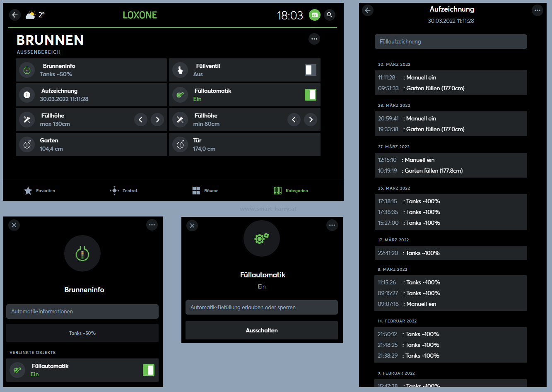Click the gears icon in the linked Füllautomatik row
This screenshot has height=392, width=552.
click(17, 370)
